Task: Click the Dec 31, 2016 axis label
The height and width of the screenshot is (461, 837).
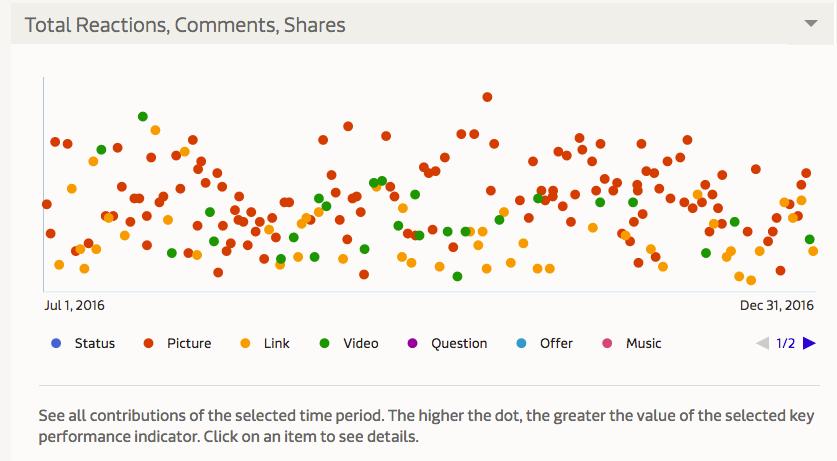Action: (777, 305)
